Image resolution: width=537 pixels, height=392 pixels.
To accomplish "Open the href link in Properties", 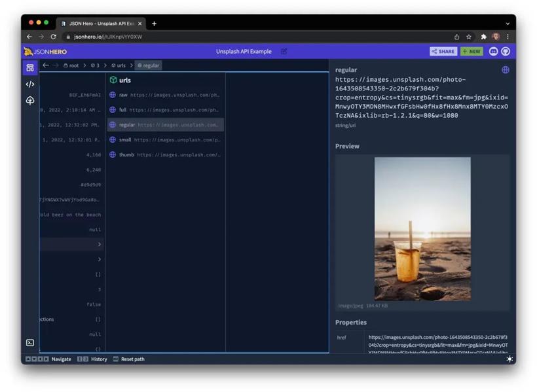I will 438,345.
